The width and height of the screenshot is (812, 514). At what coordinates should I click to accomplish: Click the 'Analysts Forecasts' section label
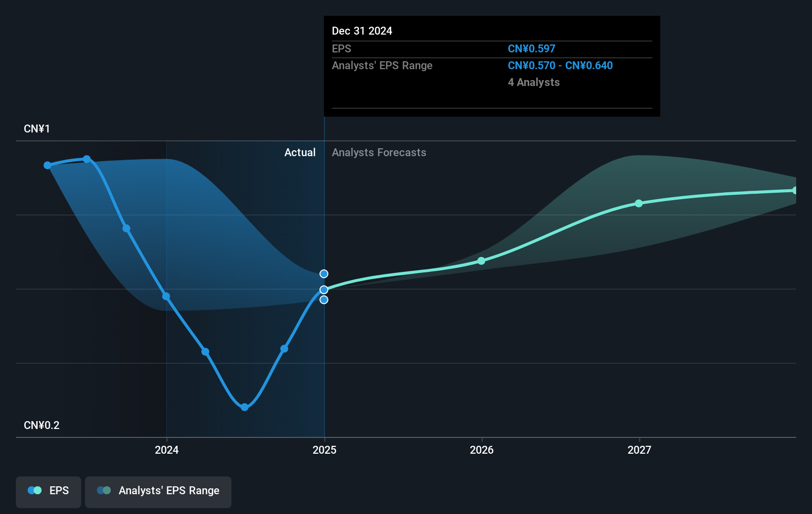379,153
